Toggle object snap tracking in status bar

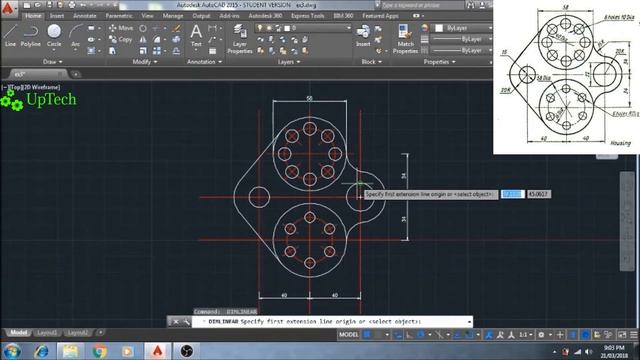pos(458,335)
